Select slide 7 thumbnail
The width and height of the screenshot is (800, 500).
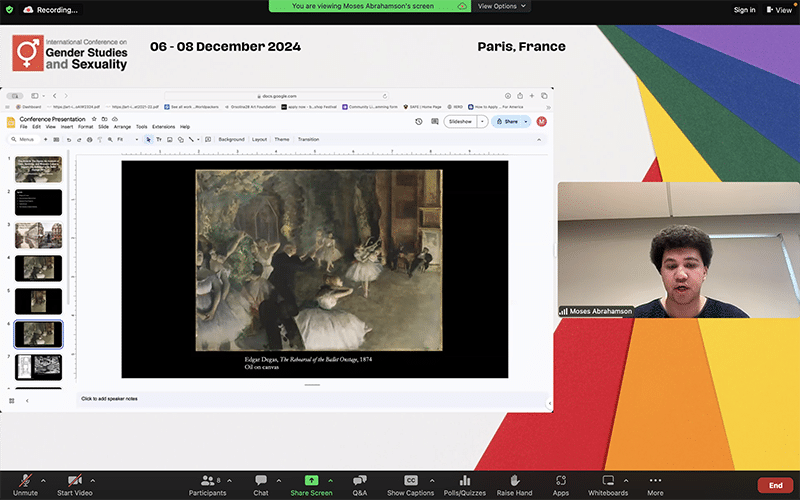[x=38, y=367]
